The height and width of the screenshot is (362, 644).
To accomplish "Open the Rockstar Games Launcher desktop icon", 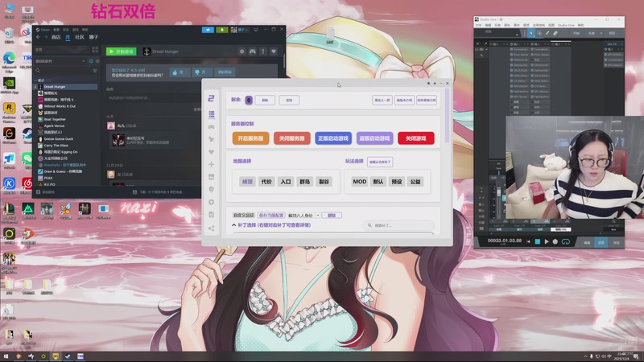I will point(9,109).
